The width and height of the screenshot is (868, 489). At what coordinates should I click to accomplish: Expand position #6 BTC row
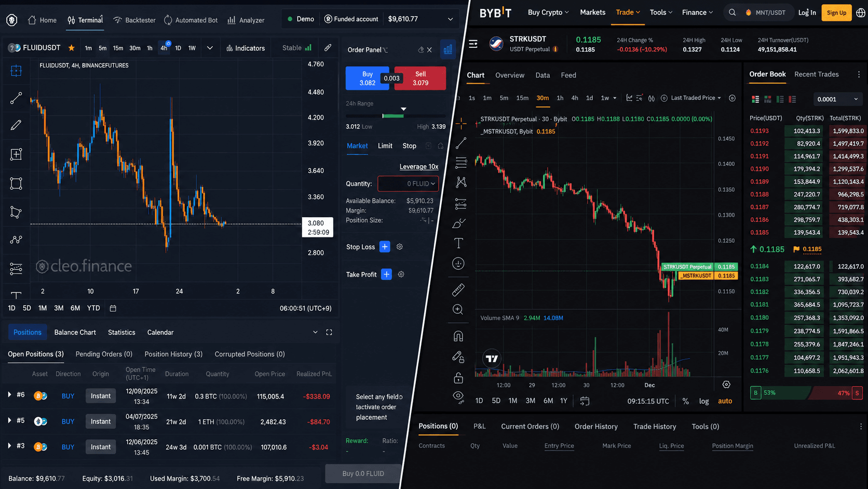(9, 395)
